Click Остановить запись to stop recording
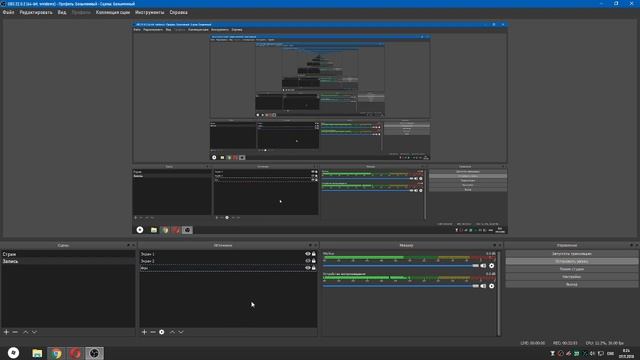 coord(571,261)
